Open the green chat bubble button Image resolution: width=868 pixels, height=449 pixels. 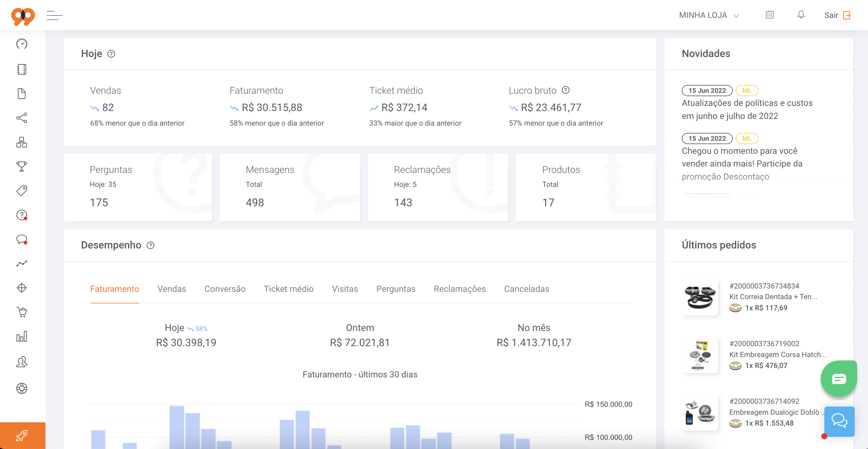coord(839,379)
